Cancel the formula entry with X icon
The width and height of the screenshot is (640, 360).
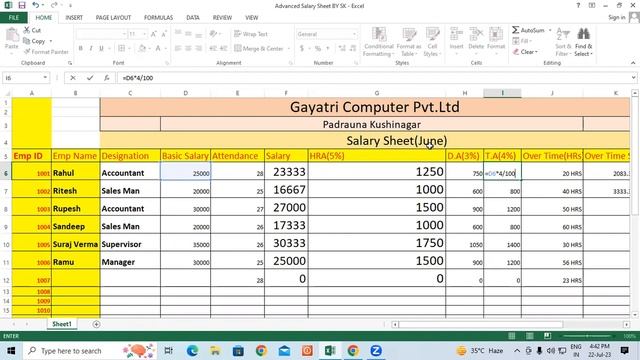pos(73,78)
